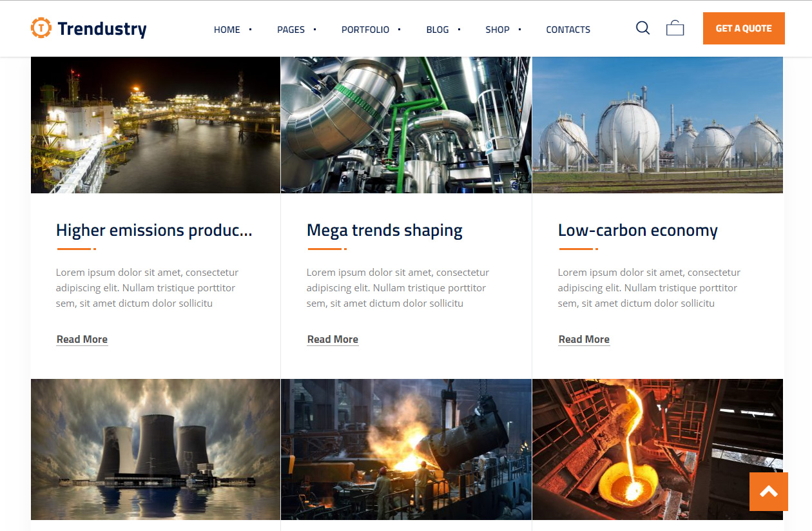Screen dimensions: 812x531
Task: Click the Trendustry gear logo icon
Action: point(41,28)
